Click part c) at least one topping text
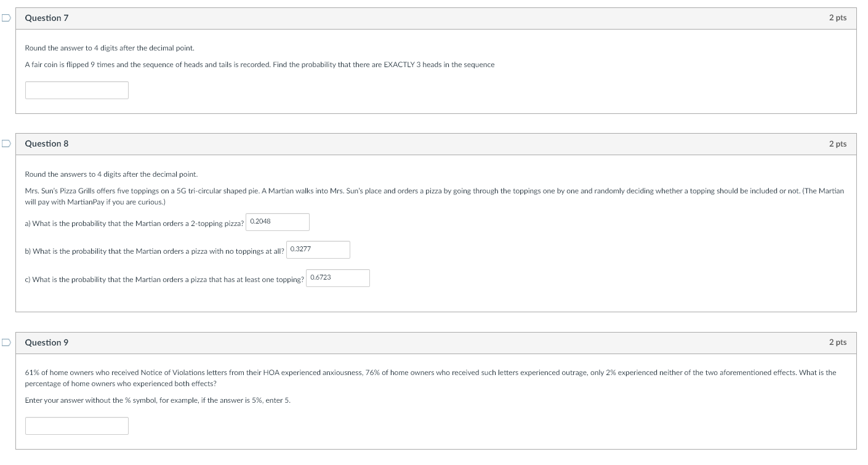Screen dimensions: 868x465 (164, 280)
